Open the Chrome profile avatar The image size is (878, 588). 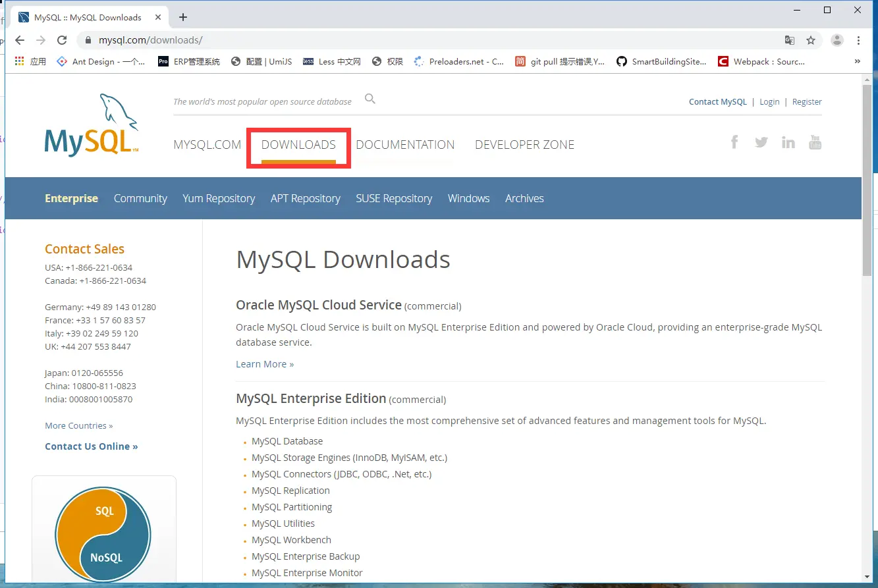(837, 40)
